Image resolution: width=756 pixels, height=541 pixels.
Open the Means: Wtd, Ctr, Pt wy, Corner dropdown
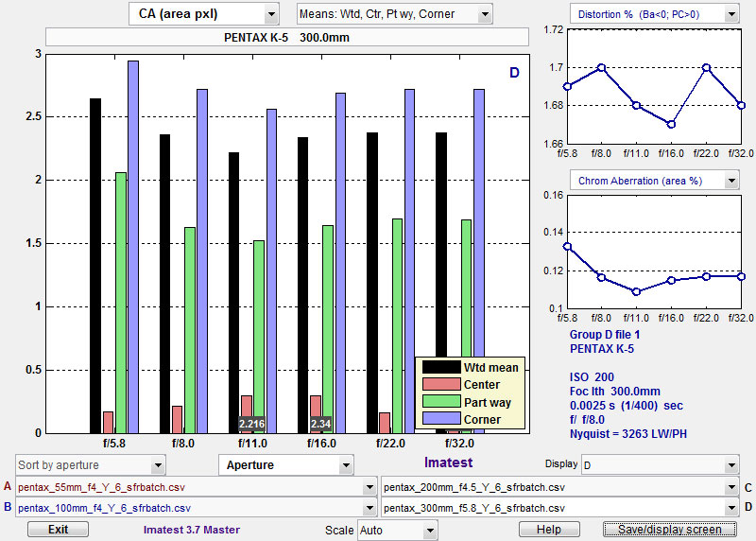tap(394, 14)
